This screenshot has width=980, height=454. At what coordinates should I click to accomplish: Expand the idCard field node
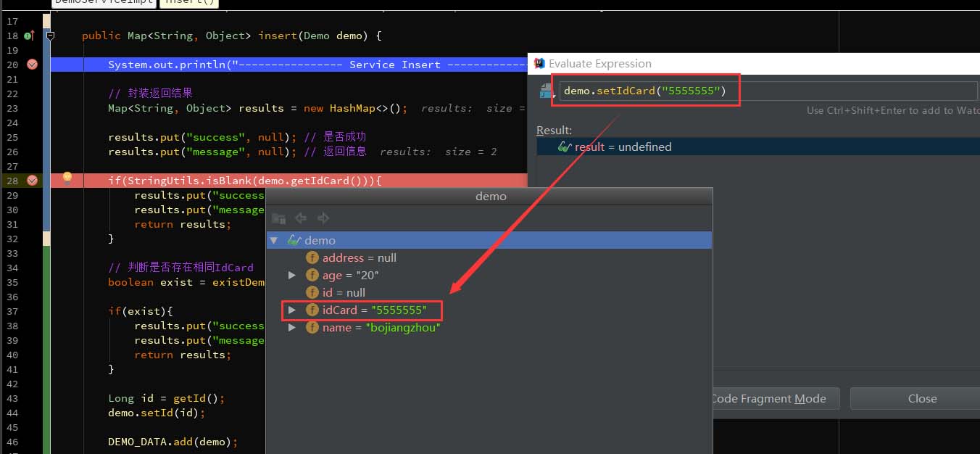click(291, 310)
